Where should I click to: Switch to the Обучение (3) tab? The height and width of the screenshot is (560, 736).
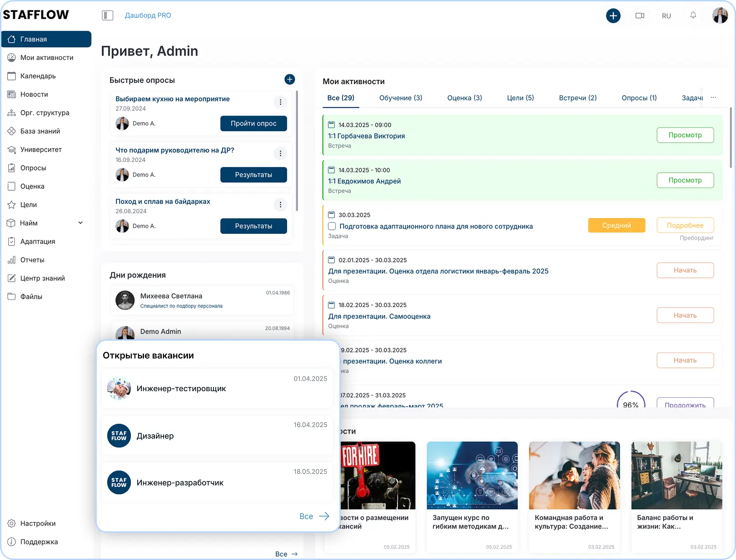point(400,98)
